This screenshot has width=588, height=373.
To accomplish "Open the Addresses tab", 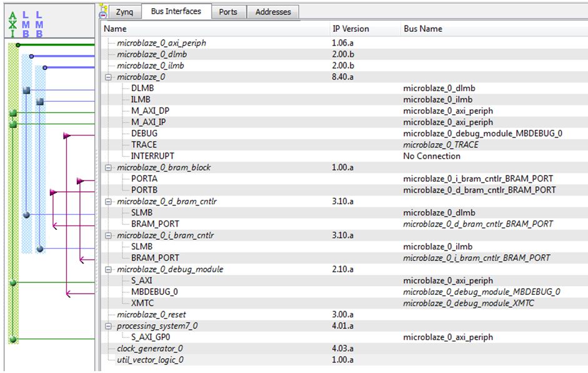I will point(273,12).
